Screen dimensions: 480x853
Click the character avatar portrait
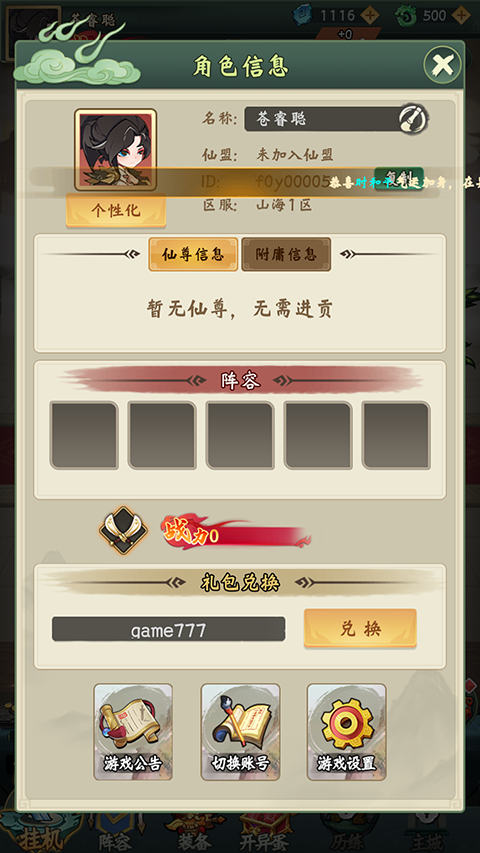[115, 150]
